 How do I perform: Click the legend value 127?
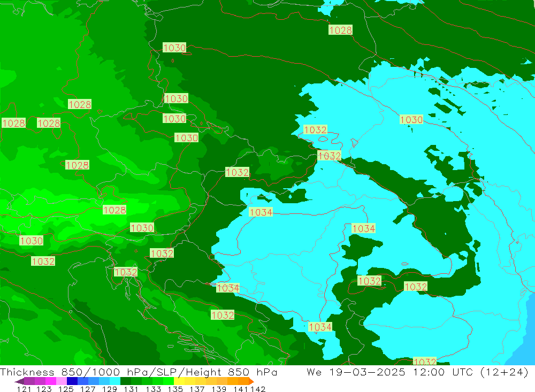pyautogui.click(x=88, y=389)
